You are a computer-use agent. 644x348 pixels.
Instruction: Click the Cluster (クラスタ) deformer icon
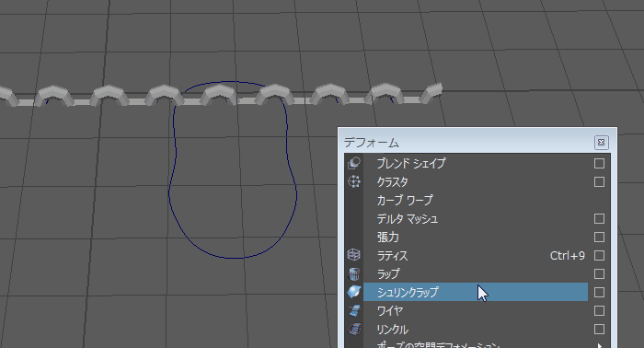click(354, 181)
